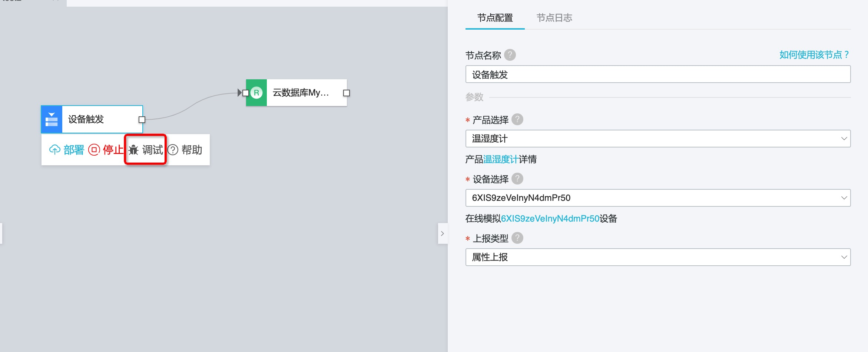This screenshot has height=352, width=868.
Task: Click the help icon beside 节点名称
Action: point(510,55)
